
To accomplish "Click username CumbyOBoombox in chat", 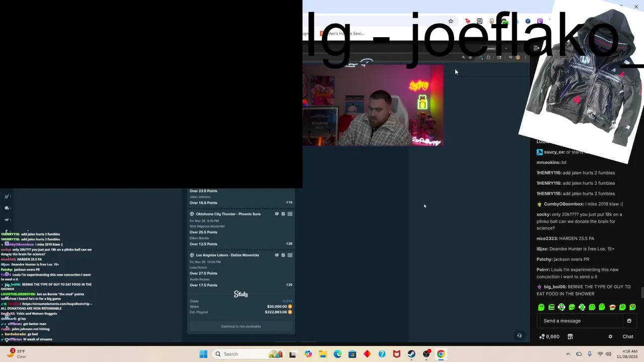I will (x=563, y=204).
